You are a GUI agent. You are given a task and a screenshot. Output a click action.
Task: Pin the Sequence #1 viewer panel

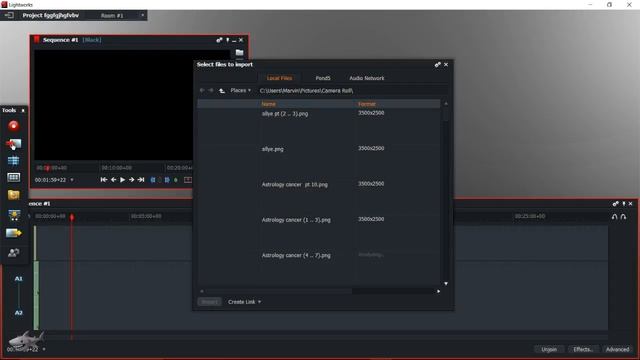point(228,40)
